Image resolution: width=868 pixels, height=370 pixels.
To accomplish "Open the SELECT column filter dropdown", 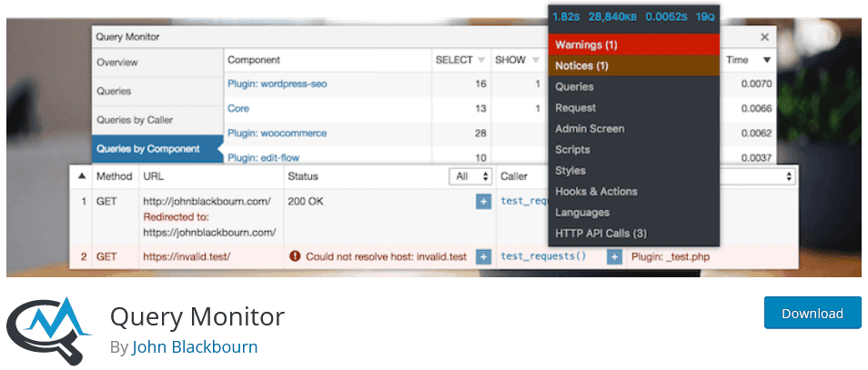I will point(481,60).
